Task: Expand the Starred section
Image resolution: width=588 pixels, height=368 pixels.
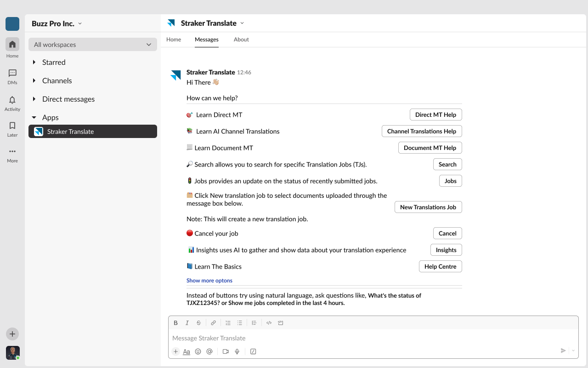Action: pyautogui.click(x=34, y=62)
